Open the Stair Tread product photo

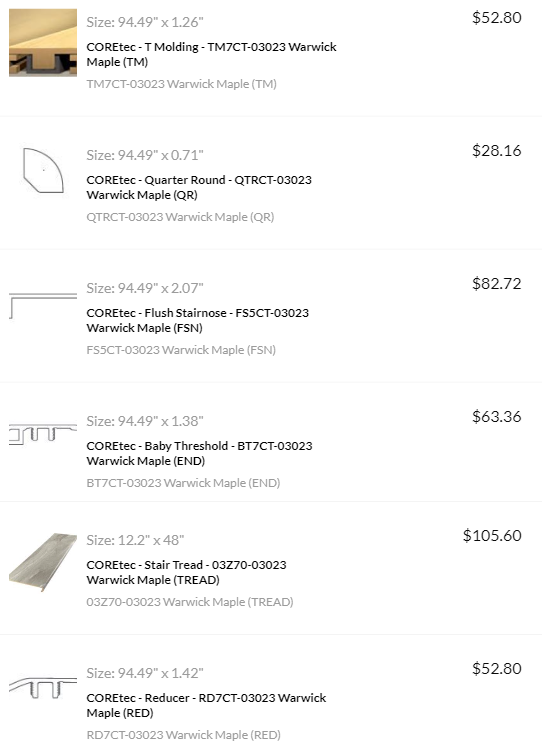point(43,562)
